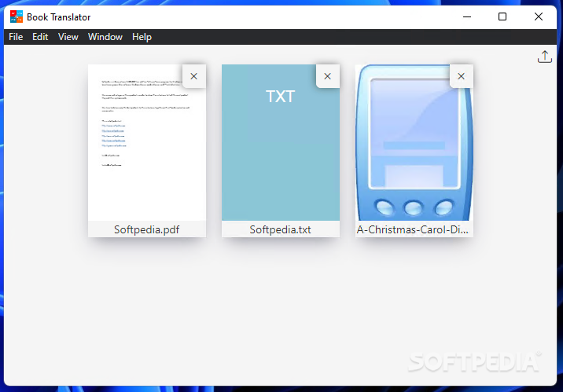Open the File menu
Screen dimensions: 563x392
tap(16, 37)
